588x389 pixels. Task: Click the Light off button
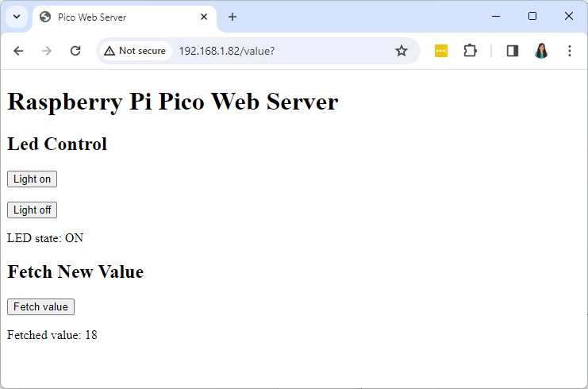tap(33, 210)
